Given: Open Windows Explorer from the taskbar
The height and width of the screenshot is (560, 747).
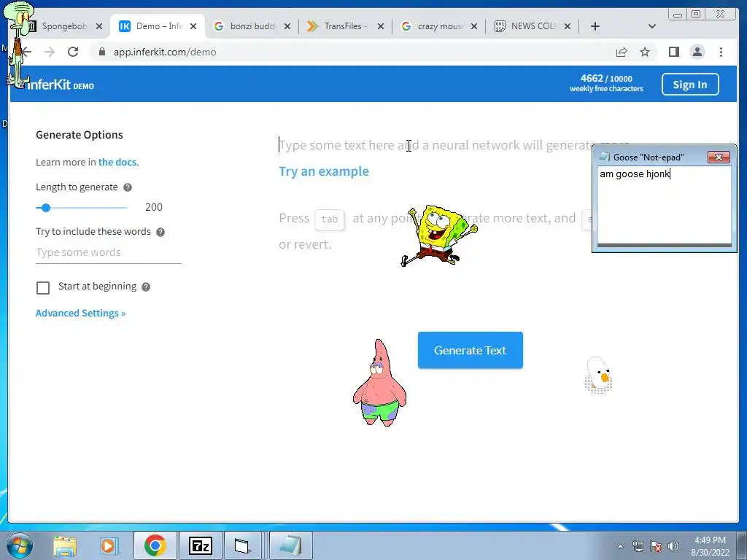Looking at the screenshot, I should 65,545.
